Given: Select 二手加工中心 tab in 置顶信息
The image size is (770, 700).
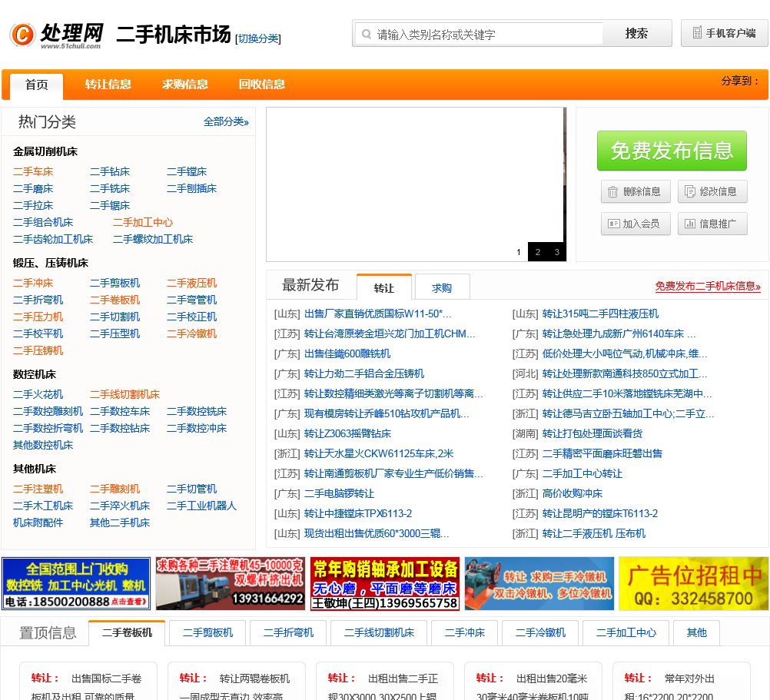Looking at the screenshot, I should click(626, 632).
